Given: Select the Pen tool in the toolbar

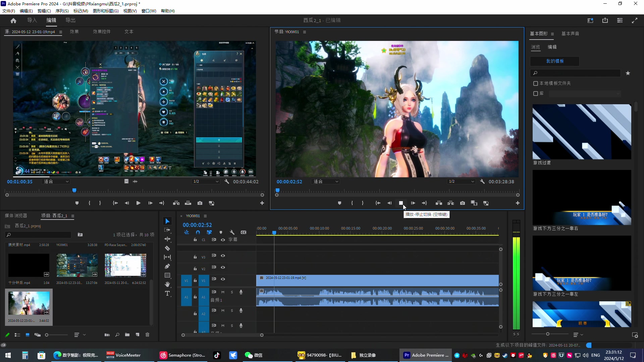Looking at the screenshot, I should [x=167, y=266].
